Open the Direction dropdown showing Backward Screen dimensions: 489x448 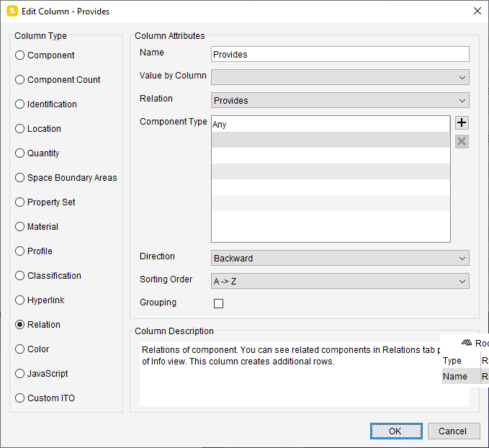(x=340, y=258)
